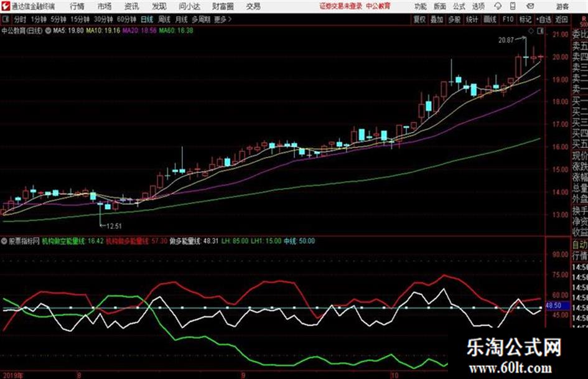The width and height of the screenshot is (588, 379).
Task: Click the diamond icon at chart top-right
Action: (x=531, y=31)
